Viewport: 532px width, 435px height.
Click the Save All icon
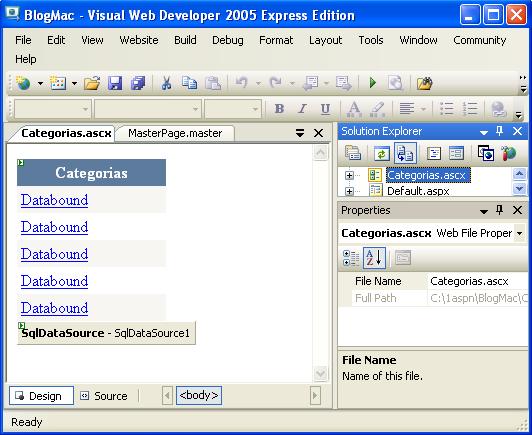pyautogui.click(x=138, y=83)
